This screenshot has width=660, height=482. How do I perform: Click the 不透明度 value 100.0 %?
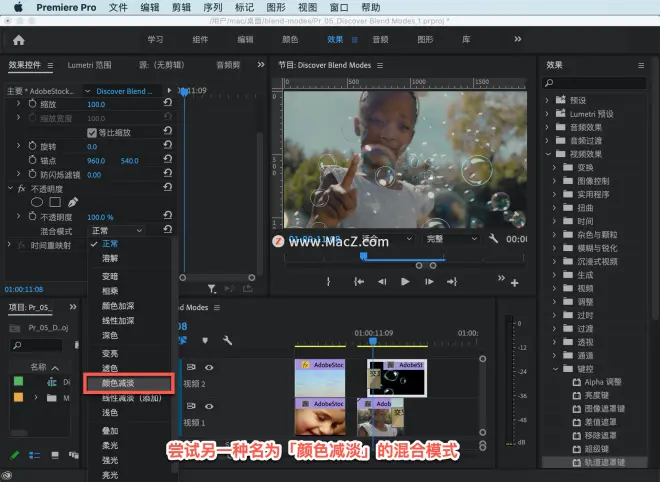tap(100, 217)
